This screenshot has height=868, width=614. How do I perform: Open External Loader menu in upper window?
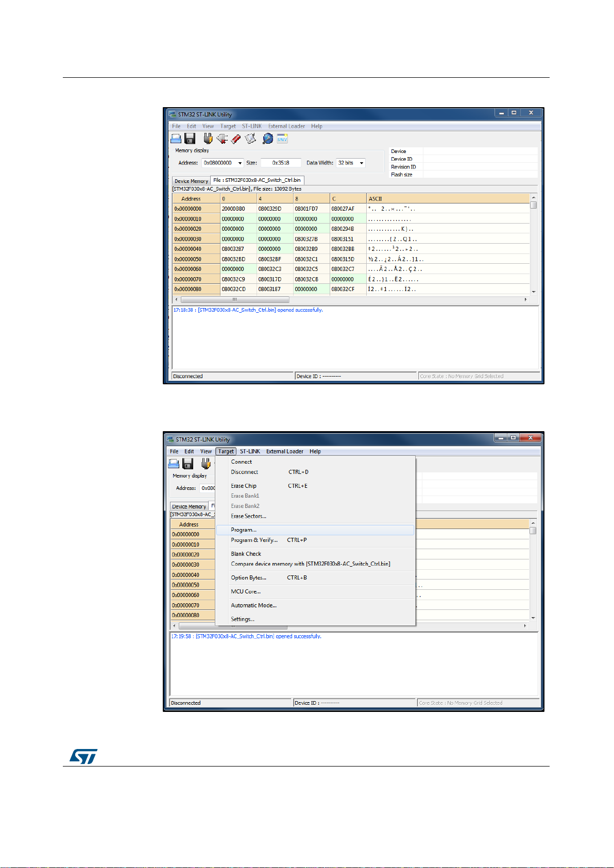tap(286, 126)
